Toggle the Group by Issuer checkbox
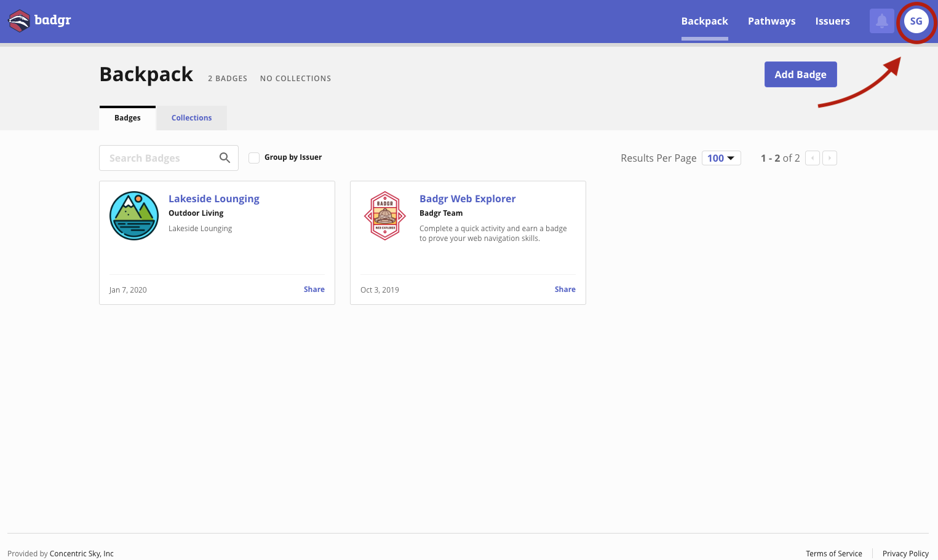938x560 pixels. click(254, 158)
